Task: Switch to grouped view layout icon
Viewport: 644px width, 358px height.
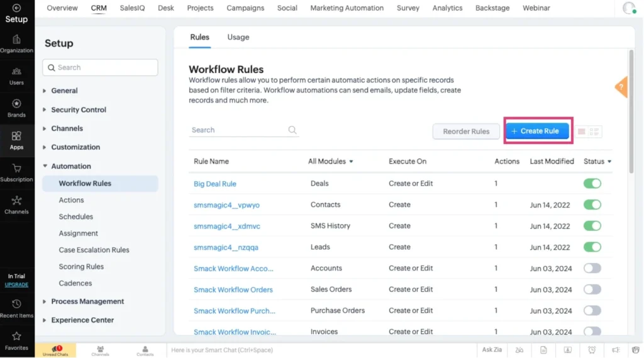Action: [594, 131]
